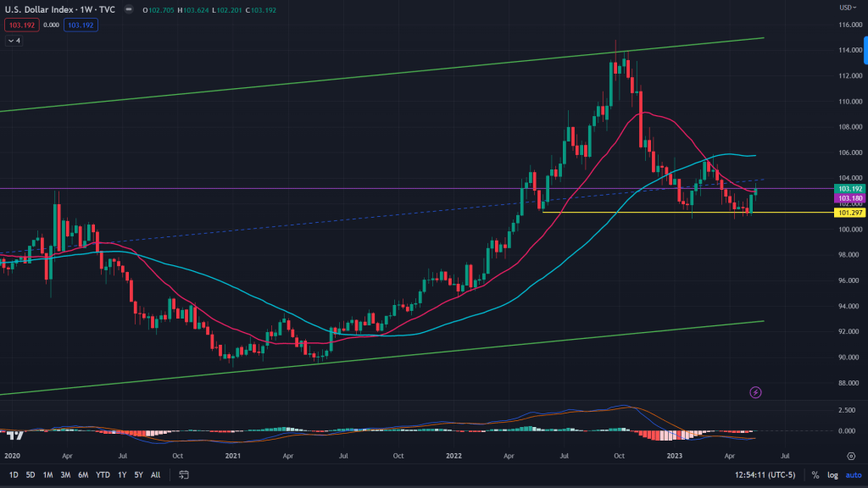Open timezone menu showing UTC-5 clock
Screen dimensions: 868x488
[x=763, y=475]
